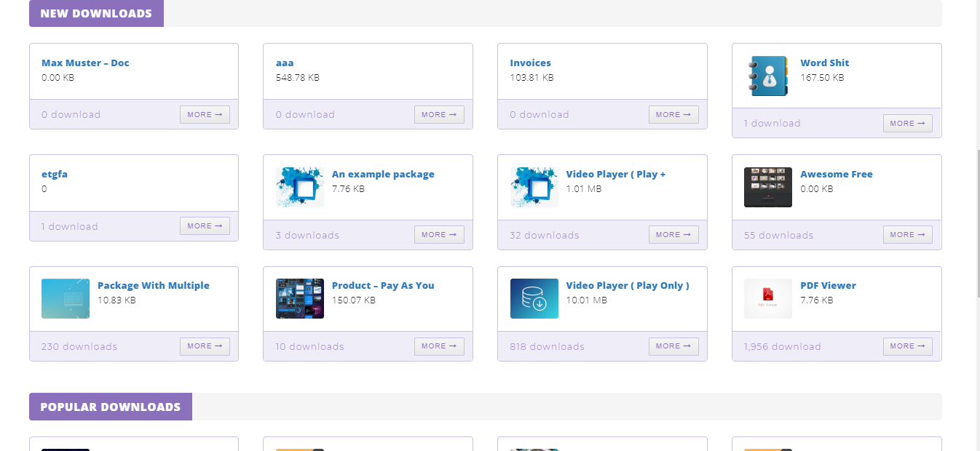Click the Video Player ( Play Only ) database icon
Image resolution: width=980 pixels, height=451 pixels.
coord(534,298)
